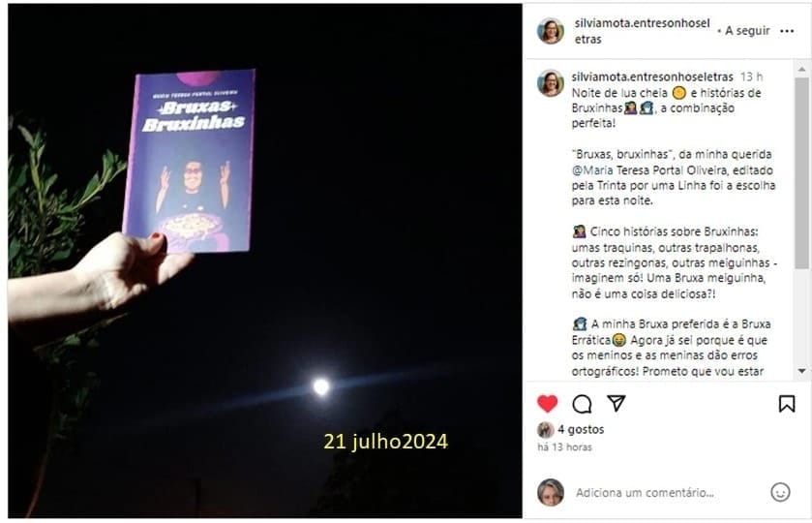Toggle bookmark to save this post
The image size is (812, 523).
[x=787, y=403]
